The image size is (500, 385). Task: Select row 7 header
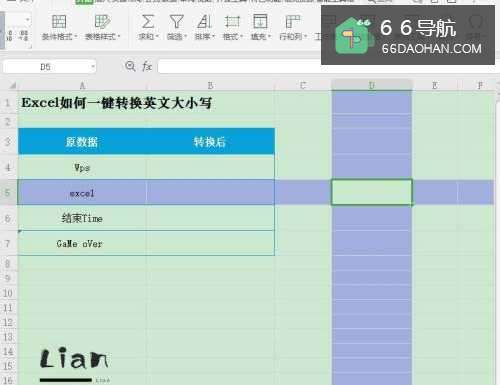pyautogui.click(x=8, y=243)
